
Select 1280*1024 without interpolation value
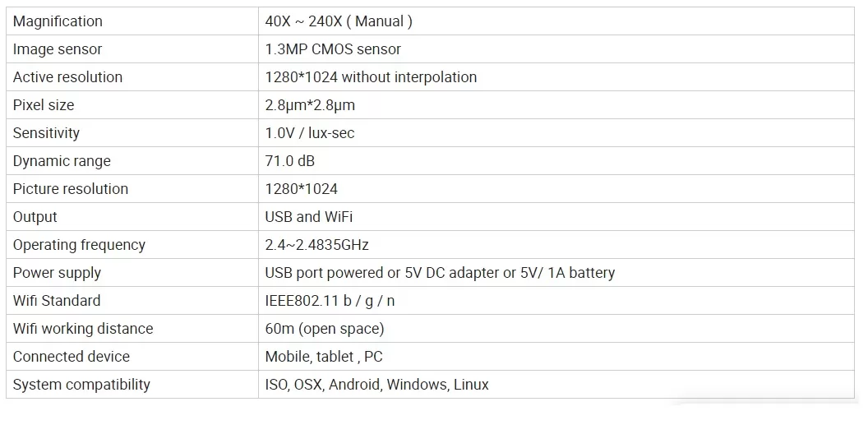[x=371, y=77]
